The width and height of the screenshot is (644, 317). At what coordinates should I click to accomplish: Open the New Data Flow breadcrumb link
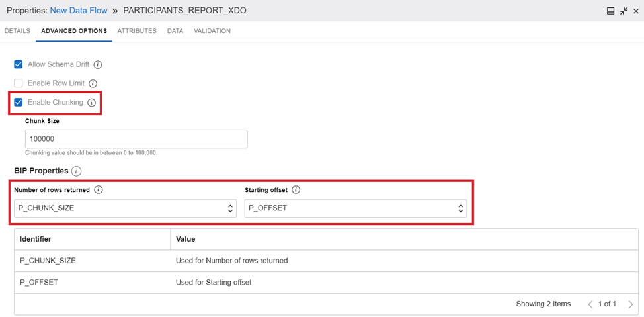[x=78, y=11]
